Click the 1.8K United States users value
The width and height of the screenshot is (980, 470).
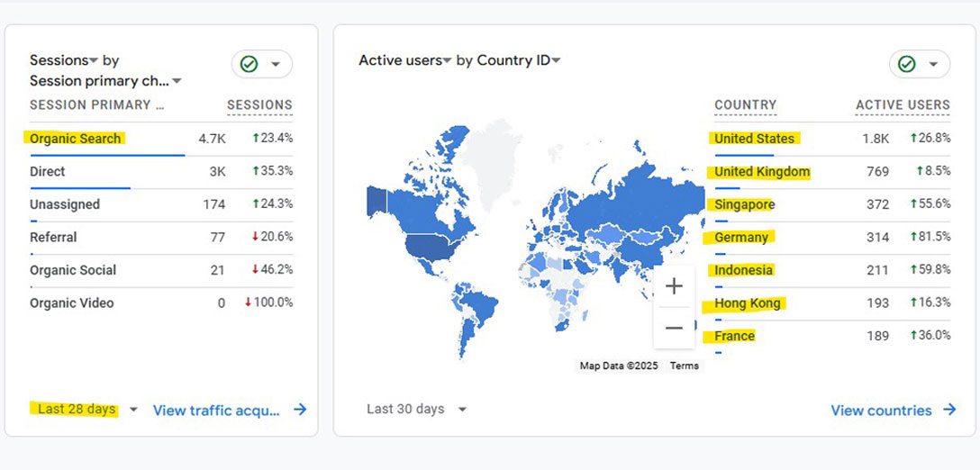[x=876, y=139]
